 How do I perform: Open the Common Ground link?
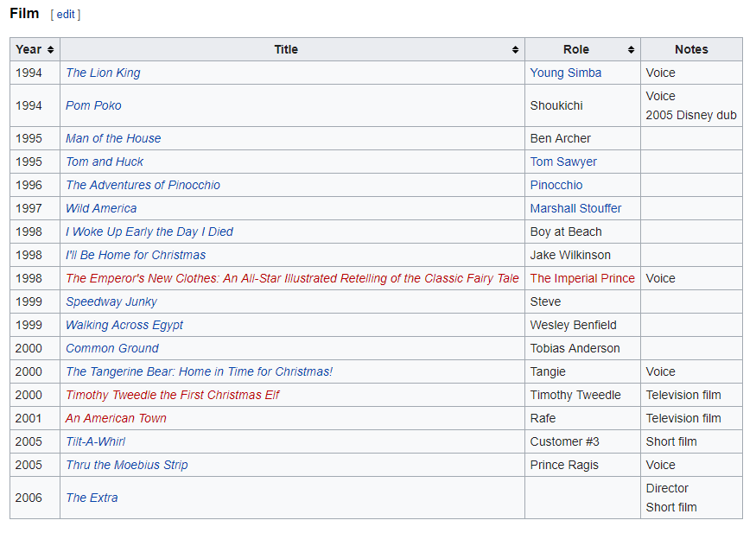pos(112,348)
